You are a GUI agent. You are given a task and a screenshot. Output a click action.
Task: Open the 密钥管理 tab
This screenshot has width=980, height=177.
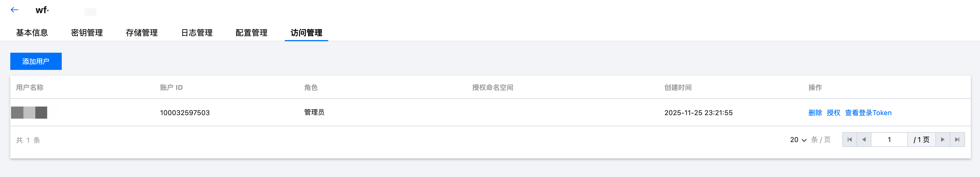click(87, 33)
